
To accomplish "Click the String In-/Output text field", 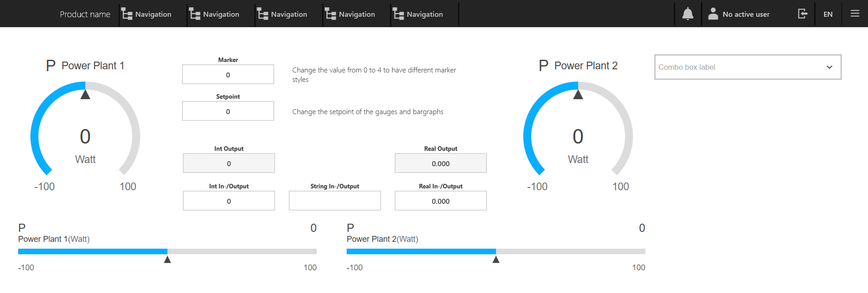I will click(x=335, y=201).
